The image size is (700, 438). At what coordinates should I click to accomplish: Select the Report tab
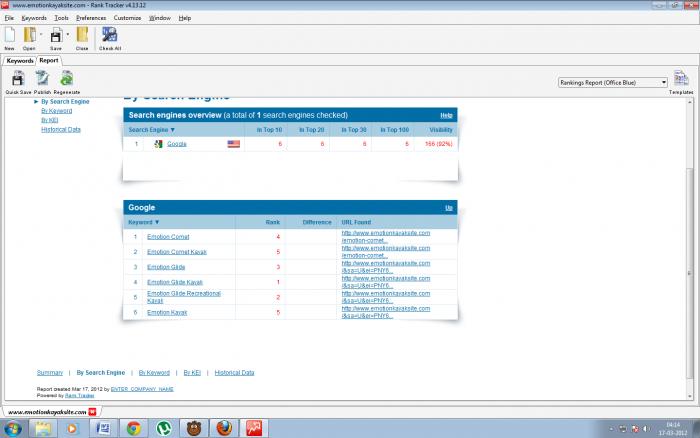pyautogui.click(x=49, y=60)
